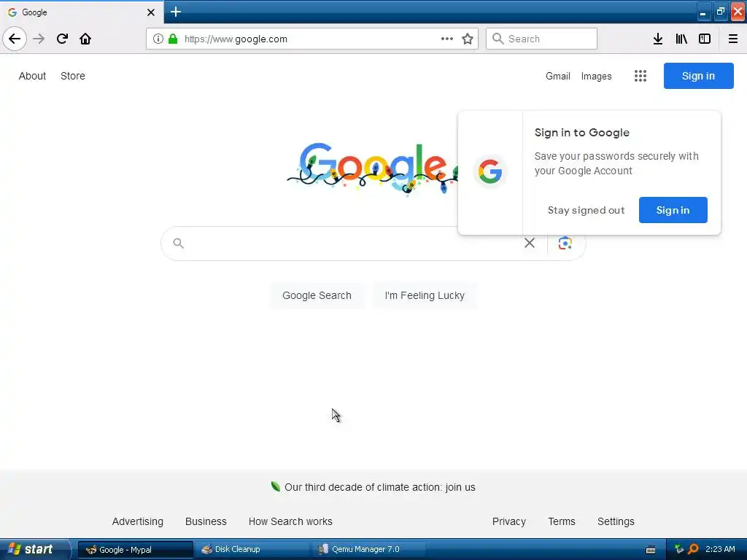
Task: Click the holiday lights Google doodle
Action: (x=372, y=168)
